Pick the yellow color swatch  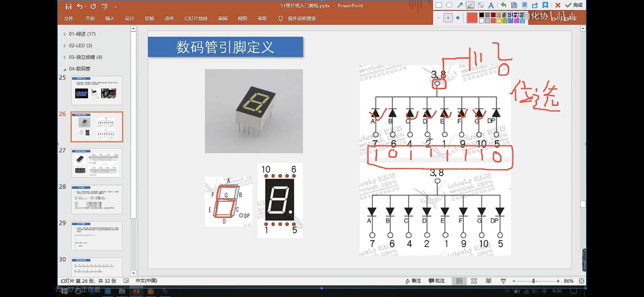pos(499,21)
